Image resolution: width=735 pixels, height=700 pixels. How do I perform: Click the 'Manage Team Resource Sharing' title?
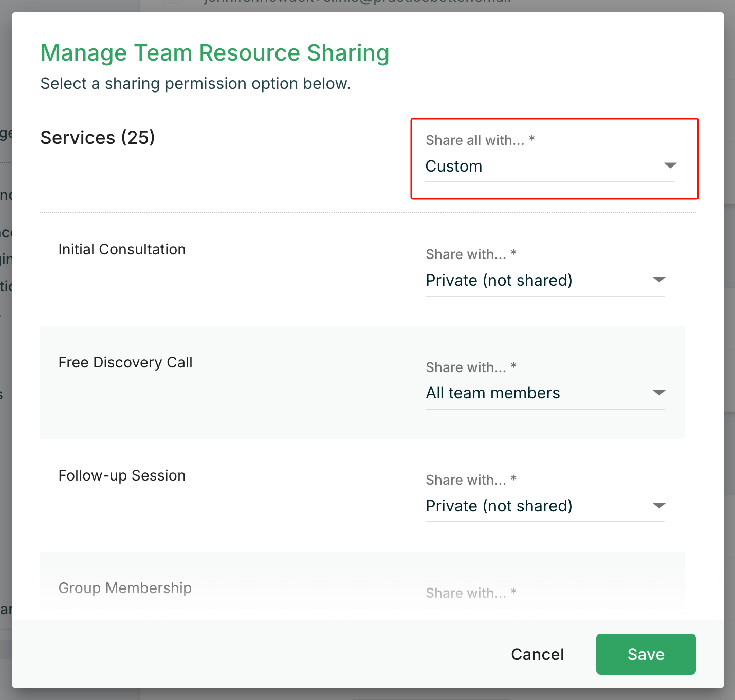(x=215, y=53)
